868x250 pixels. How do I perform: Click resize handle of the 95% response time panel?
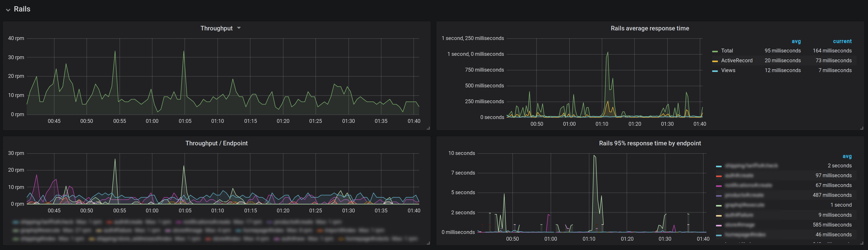(862, 243)
